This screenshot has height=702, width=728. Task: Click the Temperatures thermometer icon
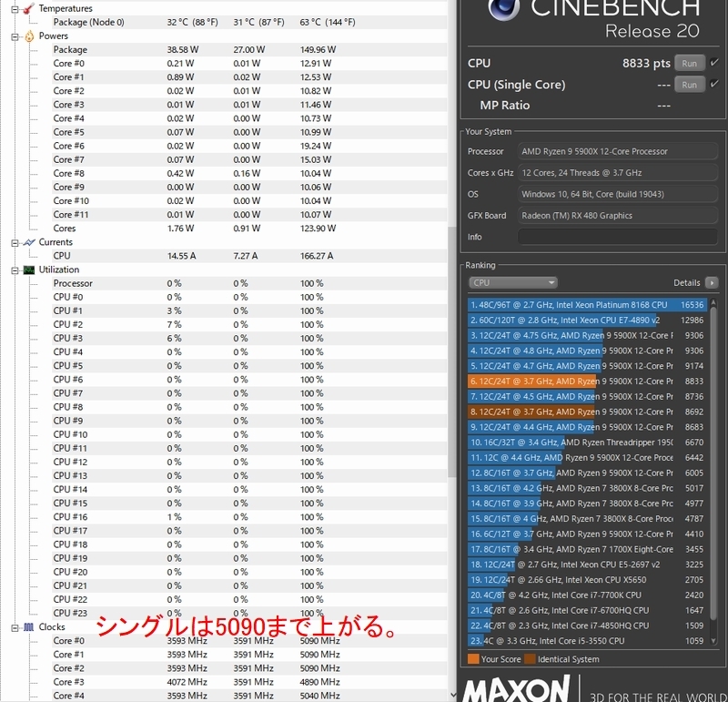29,8
